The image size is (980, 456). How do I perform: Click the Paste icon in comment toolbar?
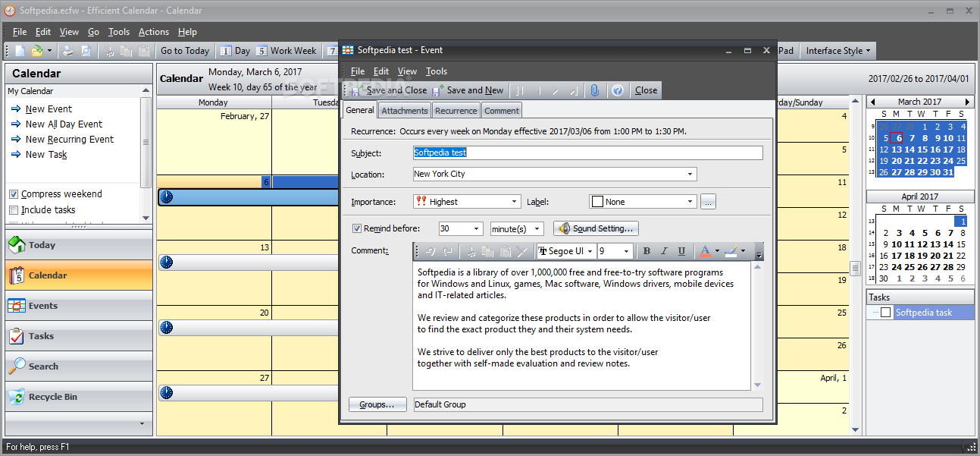[505, 251]
